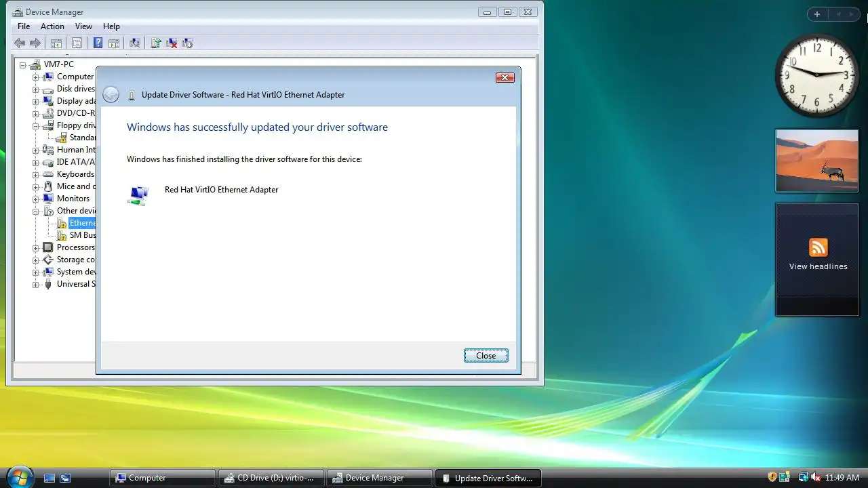Switch to CD Drive (D:) virtio taskbar button
Screen dimensions: 868x488
[271, 478]
